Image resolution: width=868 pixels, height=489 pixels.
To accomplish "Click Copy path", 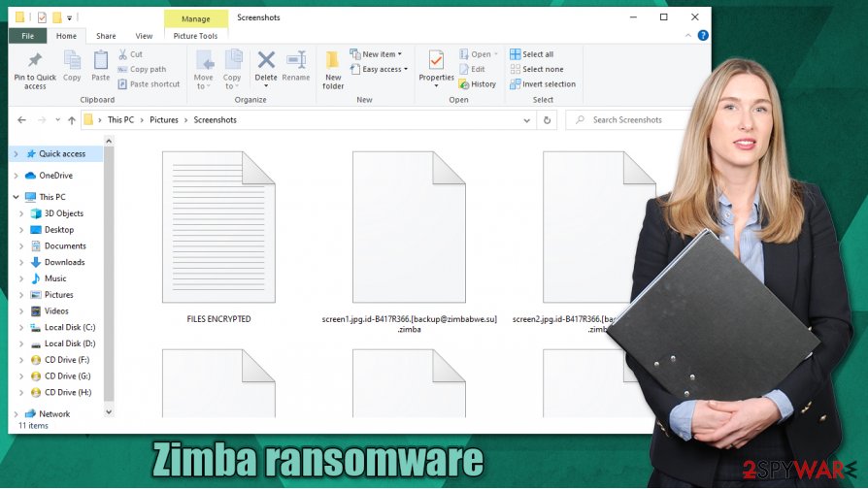I will click(142, 69).
